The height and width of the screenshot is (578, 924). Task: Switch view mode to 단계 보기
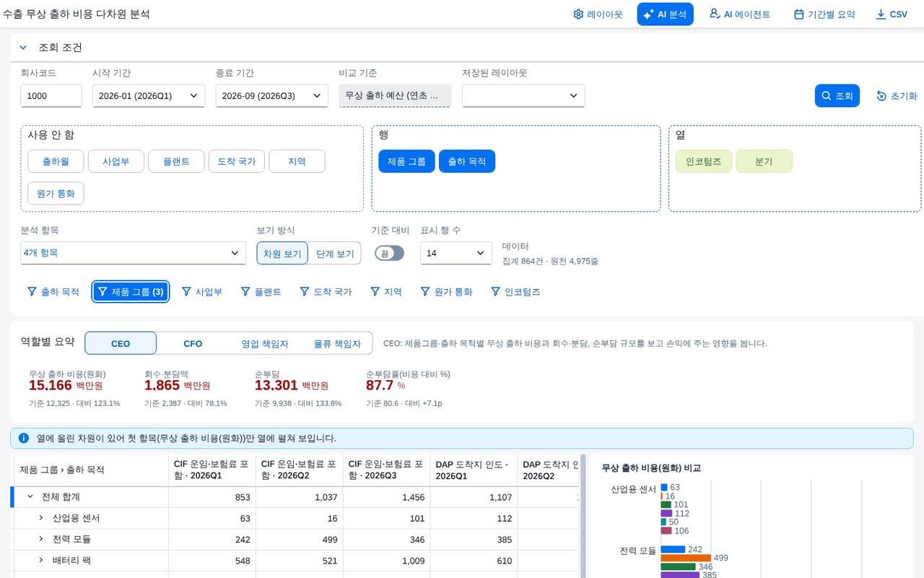coord(335,254)
